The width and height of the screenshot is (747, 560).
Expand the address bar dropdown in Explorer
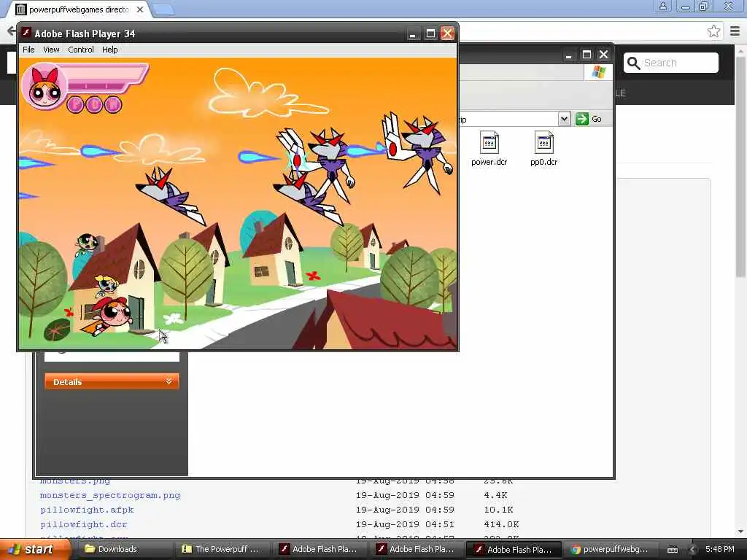point(564,119)
